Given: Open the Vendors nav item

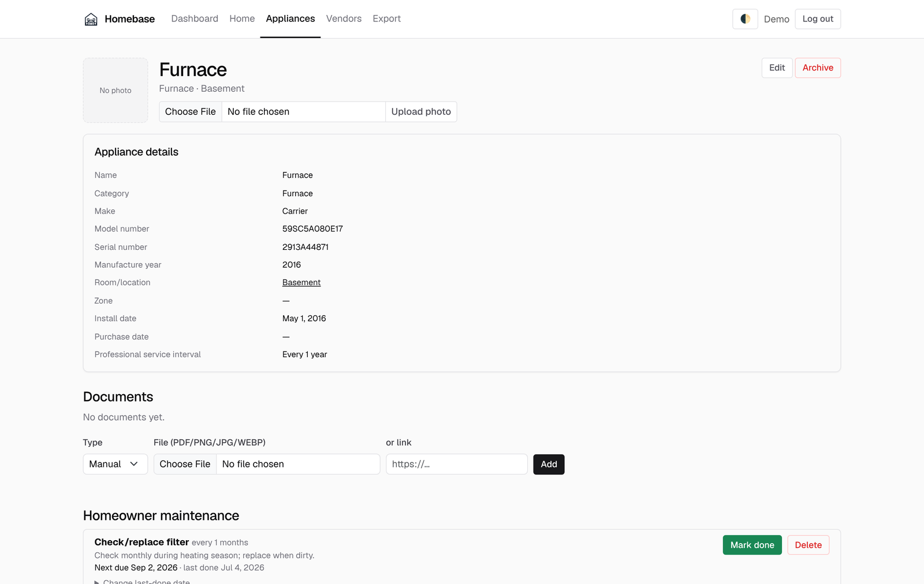Looking at the screenshot, I should tap(344, 18).
